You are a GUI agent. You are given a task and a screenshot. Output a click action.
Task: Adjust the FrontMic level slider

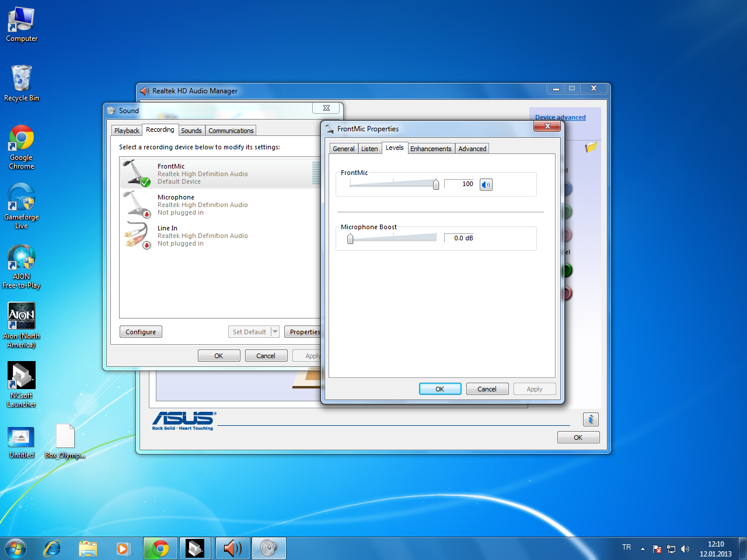pos(436,184)
